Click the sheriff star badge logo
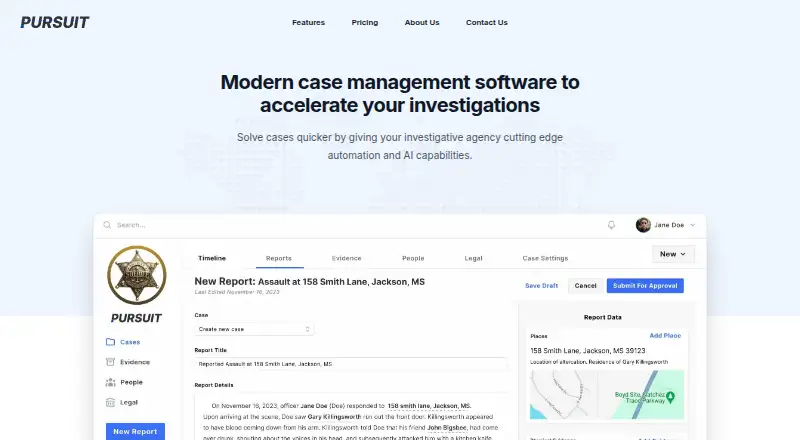 tap(137, 276)
